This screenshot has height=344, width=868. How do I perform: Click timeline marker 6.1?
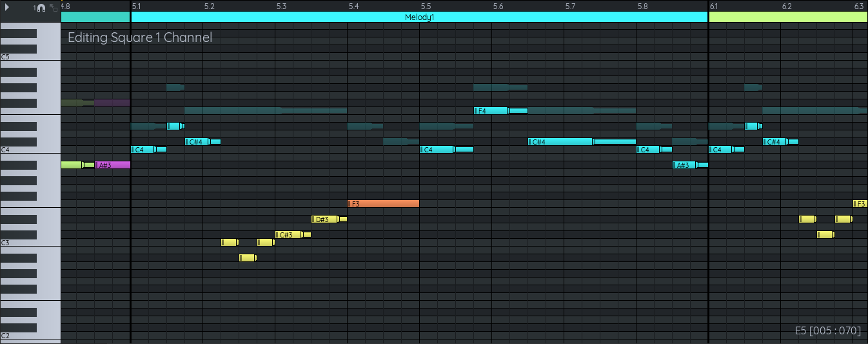715,6
